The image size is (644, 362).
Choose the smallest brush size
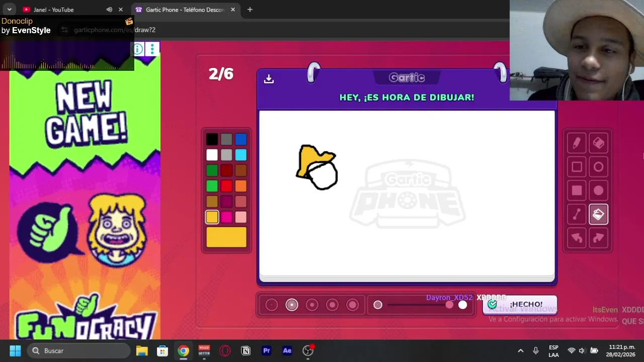pyautogui.click(x=272, y=305)
